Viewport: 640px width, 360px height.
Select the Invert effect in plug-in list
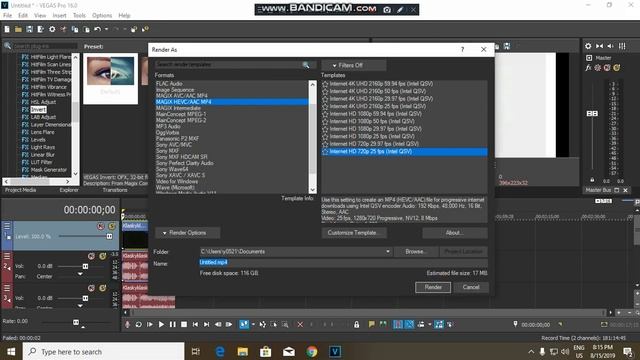(x=38, y=110)
